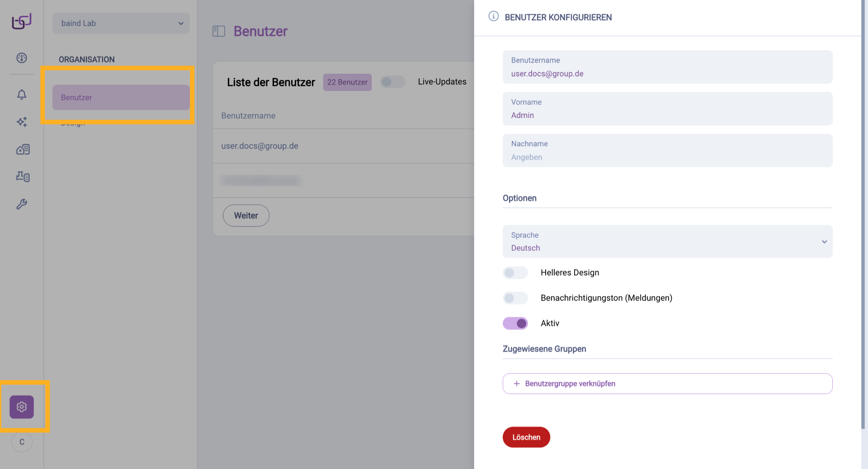Enable Helleres Design toggle
The width and height of the screenshot is (868, 469).
click(x=515, y=273)
